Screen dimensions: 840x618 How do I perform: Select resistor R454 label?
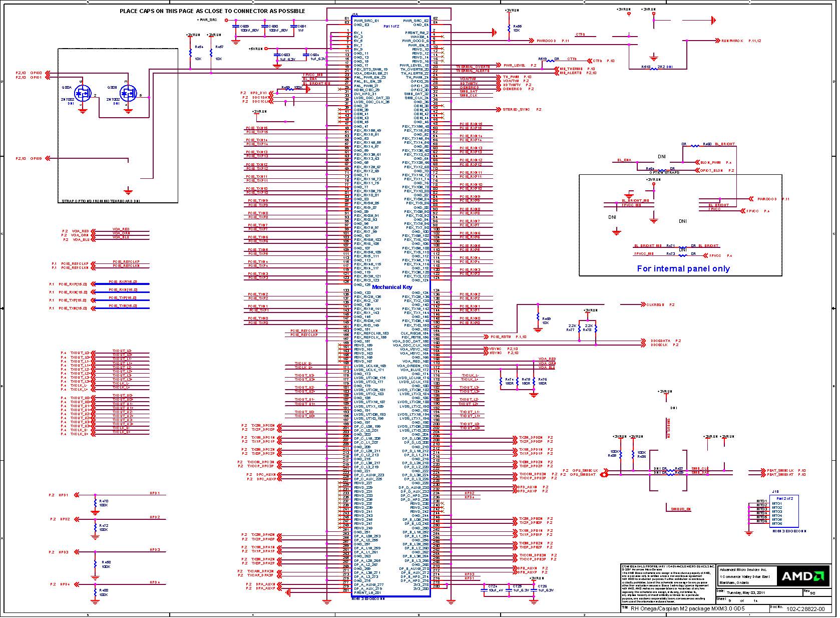coord(199,47)
